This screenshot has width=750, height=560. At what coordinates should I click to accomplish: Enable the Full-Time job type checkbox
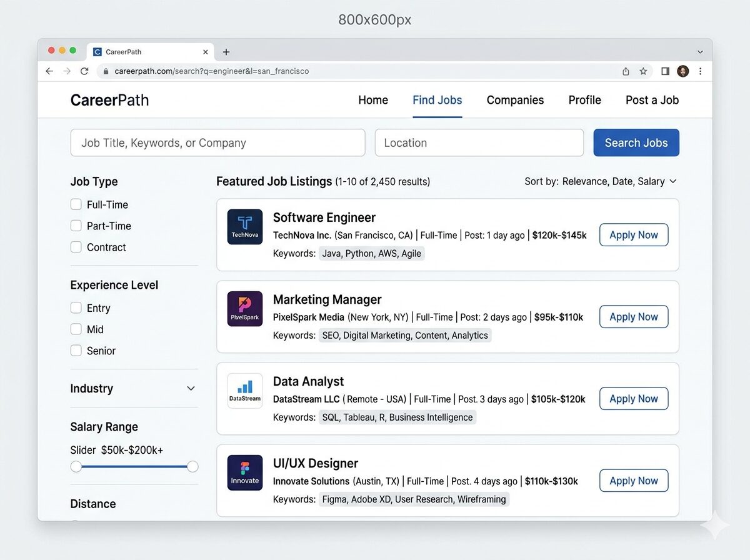pyautogui.click(x=76, y=204)
